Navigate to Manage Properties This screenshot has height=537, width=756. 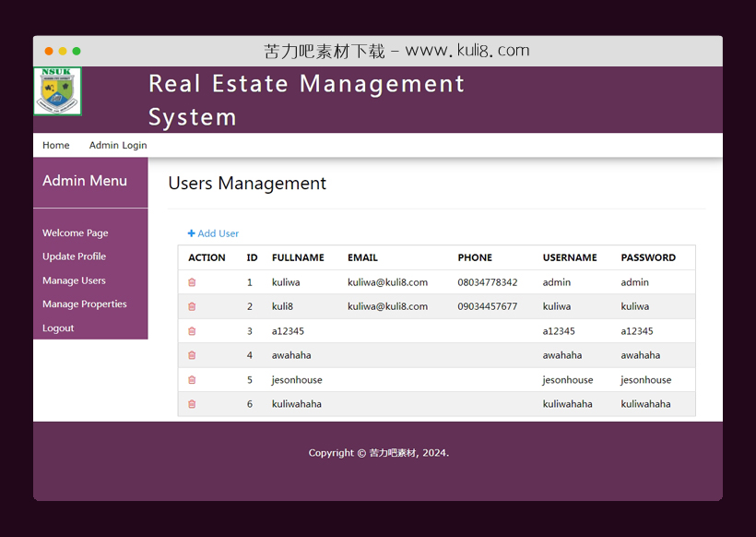85,304
